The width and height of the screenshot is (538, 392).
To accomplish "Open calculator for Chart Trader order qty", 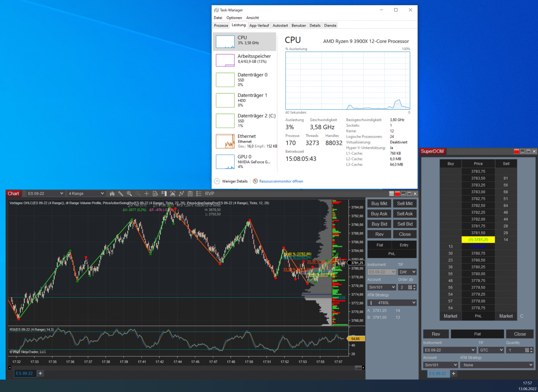I will (x=410, y=287).
